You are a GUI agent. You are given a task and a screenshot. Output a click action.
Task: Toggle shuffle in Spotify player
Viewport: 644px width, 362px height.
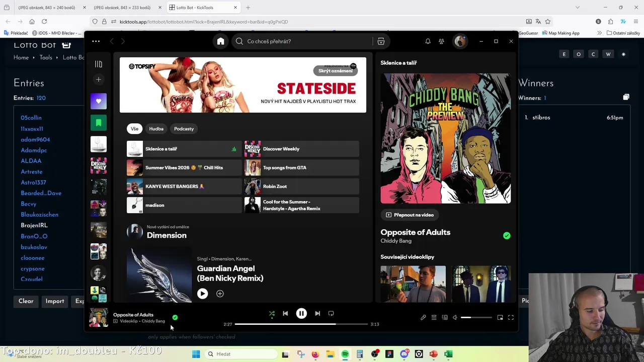coord(272,313)
